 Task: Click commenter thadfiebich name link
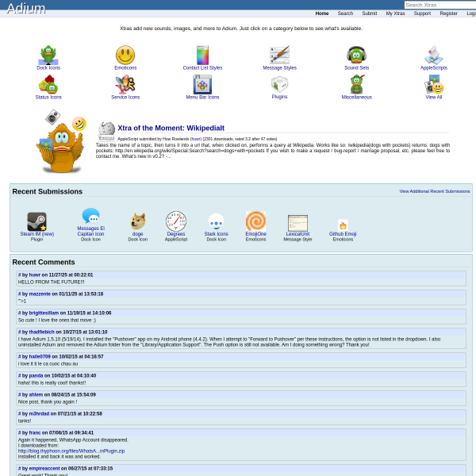pyautogui.click(x=41, y=332)
